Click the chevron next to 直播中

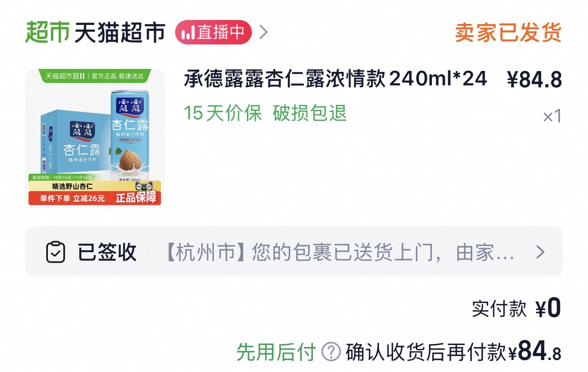pos(264,32)
